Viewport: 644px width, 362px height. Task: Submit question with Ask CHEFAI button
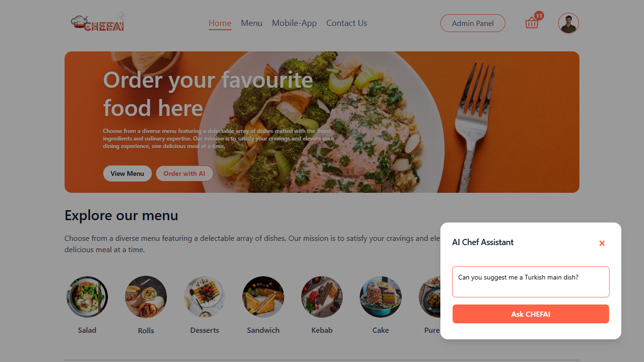[x=530, y=314]
